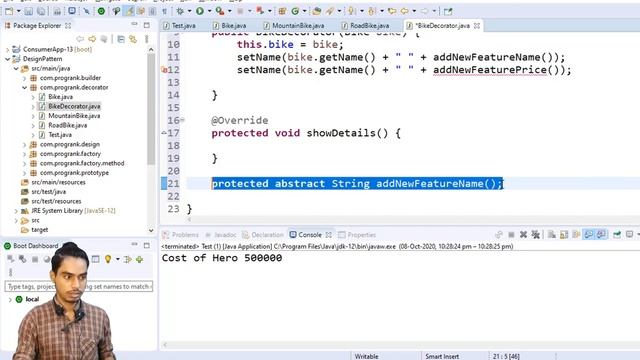Collapse the src/main/java folder
The image size is (640, 360).
point(16,69)
